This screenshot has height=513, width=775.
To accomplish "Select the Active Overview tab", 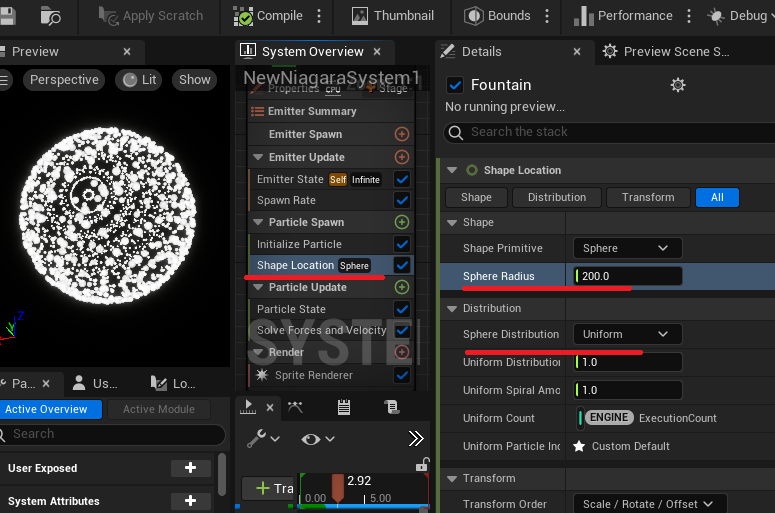I will click(x=49, y=409).
